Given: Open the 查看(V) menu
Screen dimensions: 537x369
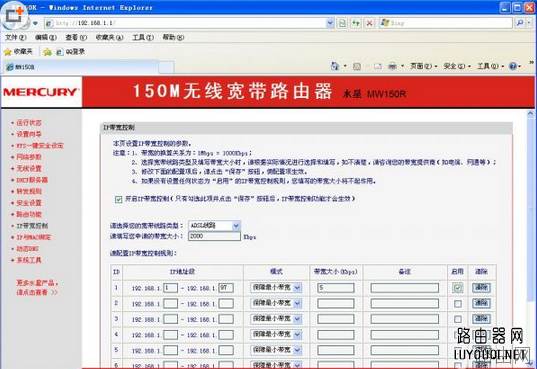Looking at the screenshot, I should 76,37.
